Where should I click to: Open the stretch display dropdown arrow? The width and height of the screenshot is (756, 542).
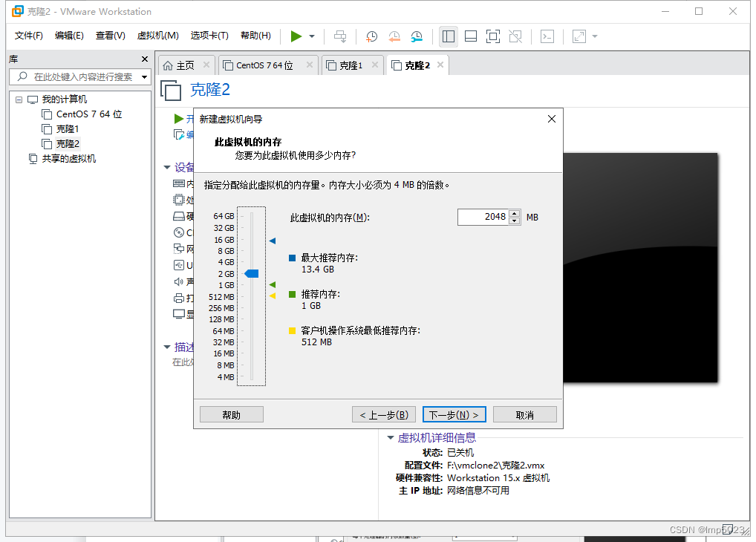(595, 36)
